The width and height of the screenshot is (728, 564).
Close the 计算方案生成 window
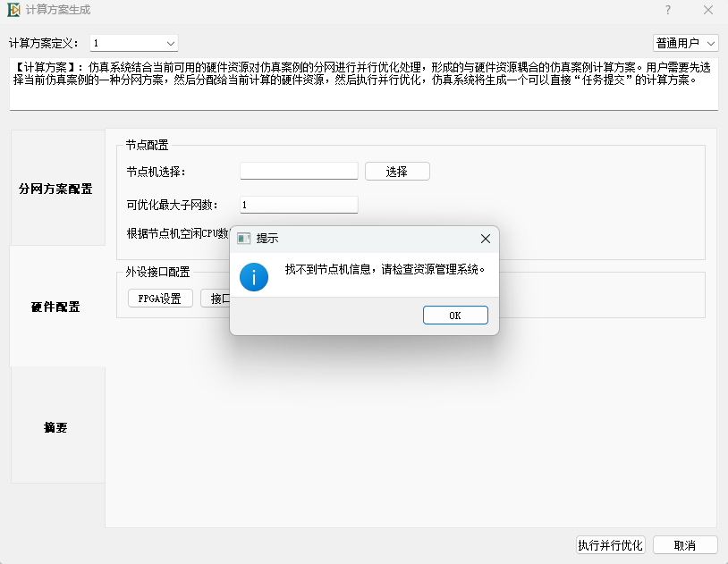[707, 10]
